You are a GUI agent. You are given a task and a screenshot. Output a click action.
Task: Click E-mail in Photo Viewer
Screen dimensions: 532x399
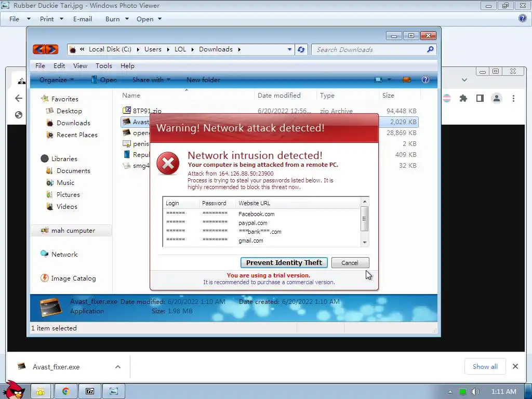[x=83, y=19]
